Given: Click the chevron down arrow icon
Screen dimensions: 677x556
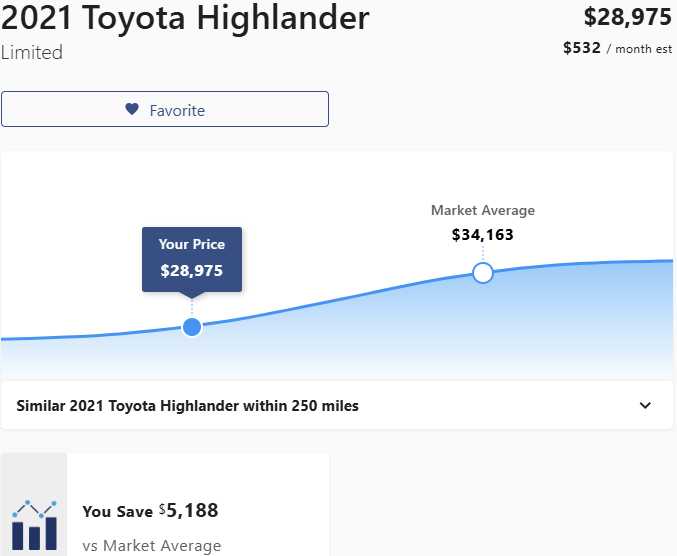Looking at the screenshot, I should 645,405.
